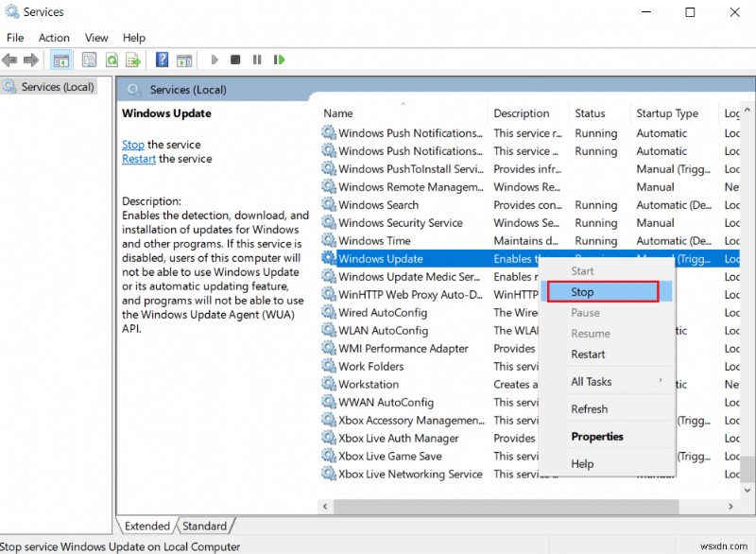756x554 pixels.
Task: Open the Action menu
Action: (x=53, y=37)
